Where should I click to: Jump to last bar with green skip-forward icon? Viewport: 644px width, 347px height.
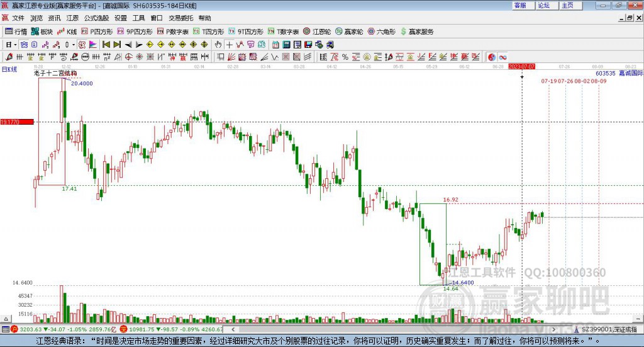pos(117,45)
